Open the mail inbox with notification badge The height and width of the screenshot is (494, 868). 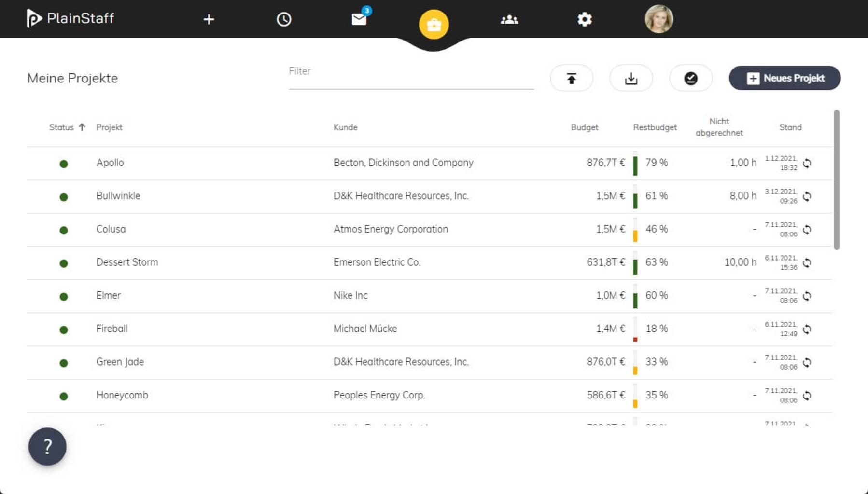pyautogui.click(x=359, y=19)
